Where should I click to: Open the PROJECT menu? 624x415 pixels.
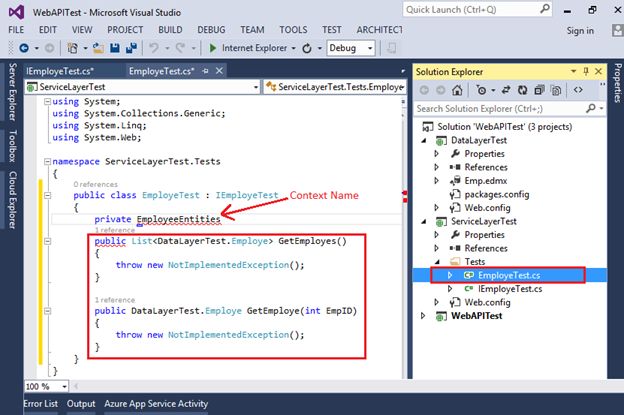[125, 30]
